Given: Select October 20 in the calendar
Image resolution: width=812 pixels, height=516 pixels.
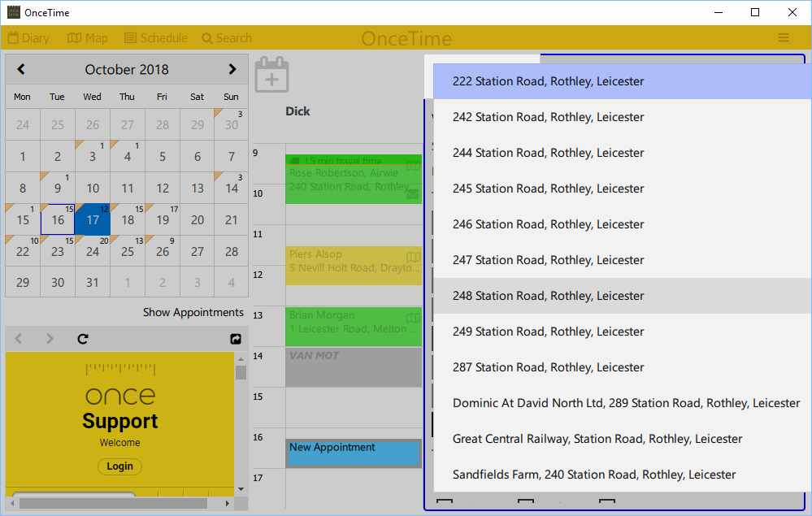Looking at the screenshot, I should click(x=198, y=219).
